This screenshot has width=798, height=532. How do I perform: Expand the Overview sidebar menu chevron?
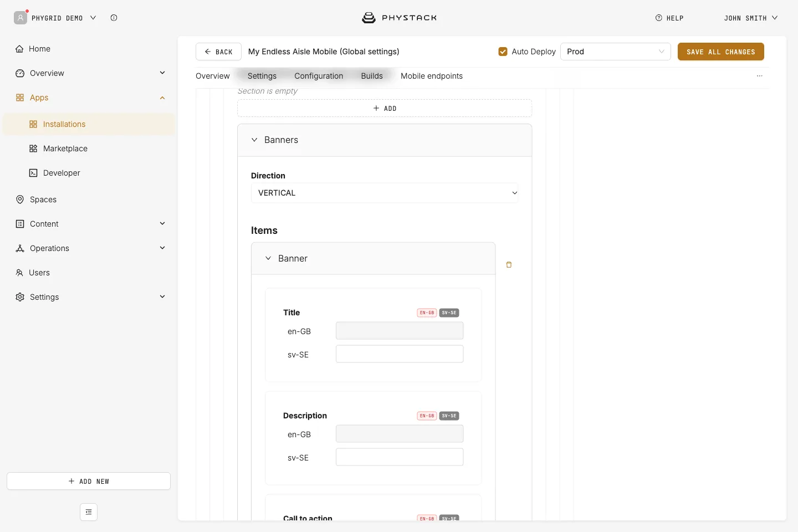[162, 73]
